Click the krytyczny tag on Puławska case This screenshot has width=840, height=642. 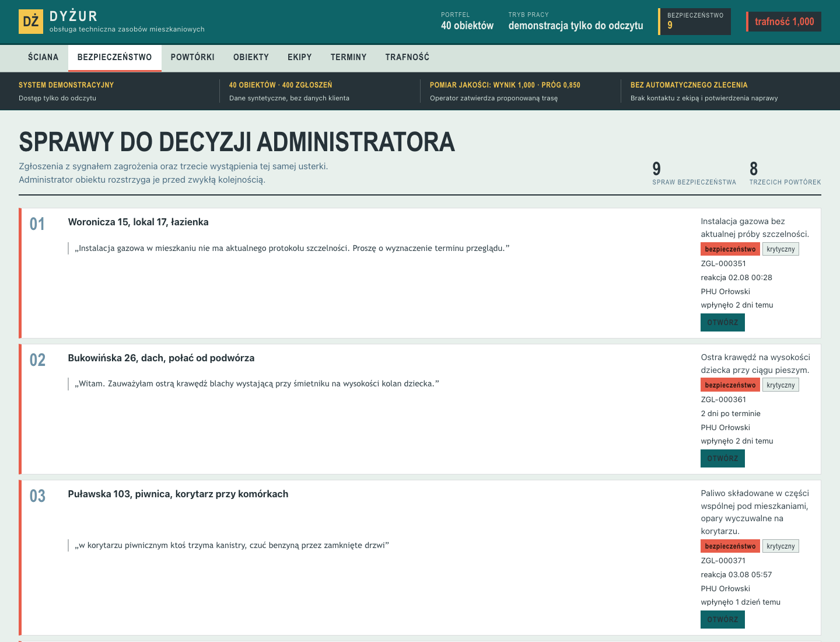click(x=780, y=546)
